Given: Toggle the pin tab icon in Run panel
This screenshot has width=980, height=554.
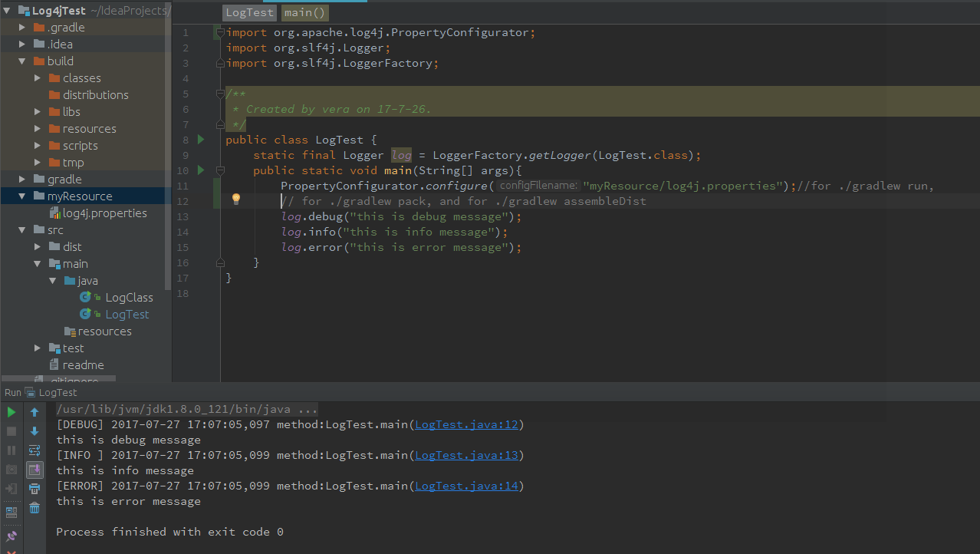Looking at the screenshot, I should click(12, 536).
